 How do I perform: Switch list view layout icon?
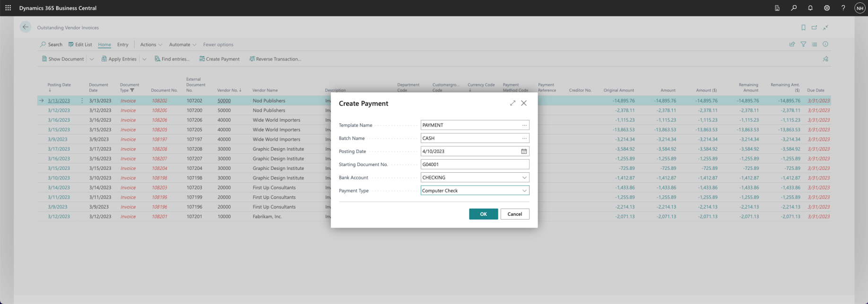814,44
